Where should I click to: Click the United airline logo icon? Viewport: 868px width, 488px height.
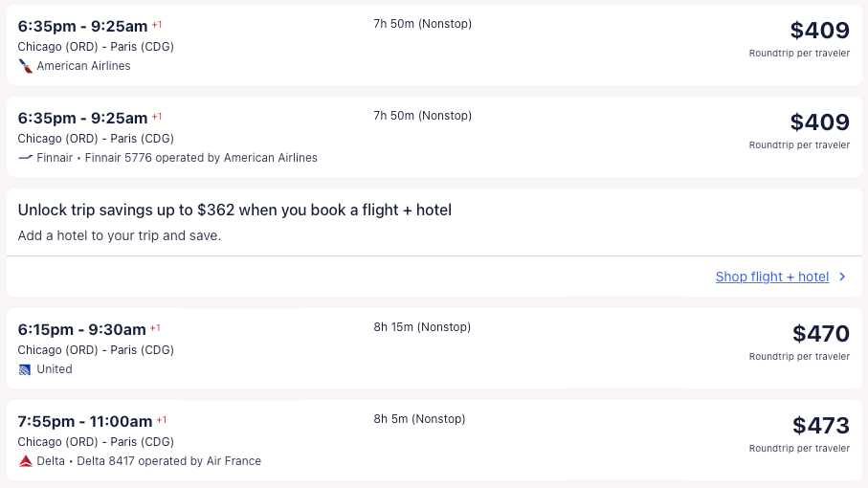click(x=26, y=369)
